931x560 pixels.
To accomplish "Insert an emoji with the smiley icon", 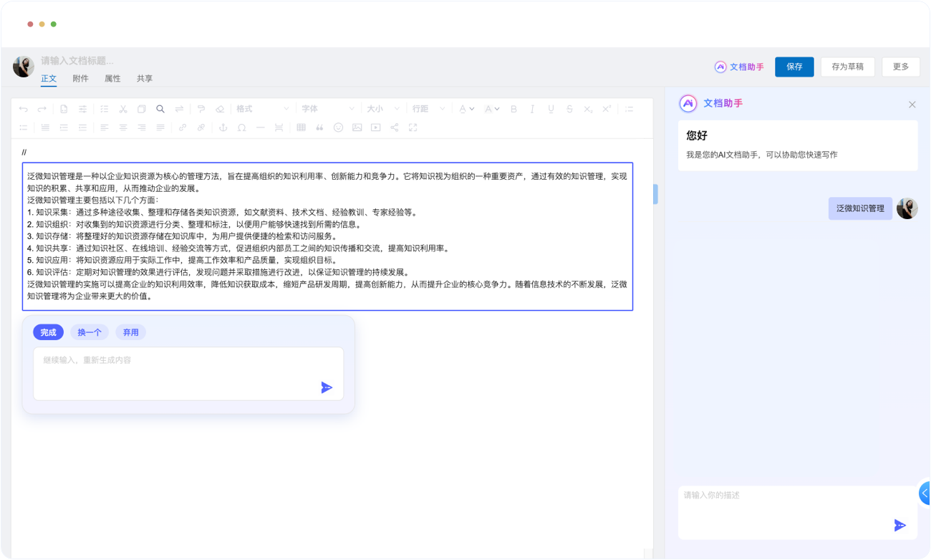I will [x=338, y=127].
